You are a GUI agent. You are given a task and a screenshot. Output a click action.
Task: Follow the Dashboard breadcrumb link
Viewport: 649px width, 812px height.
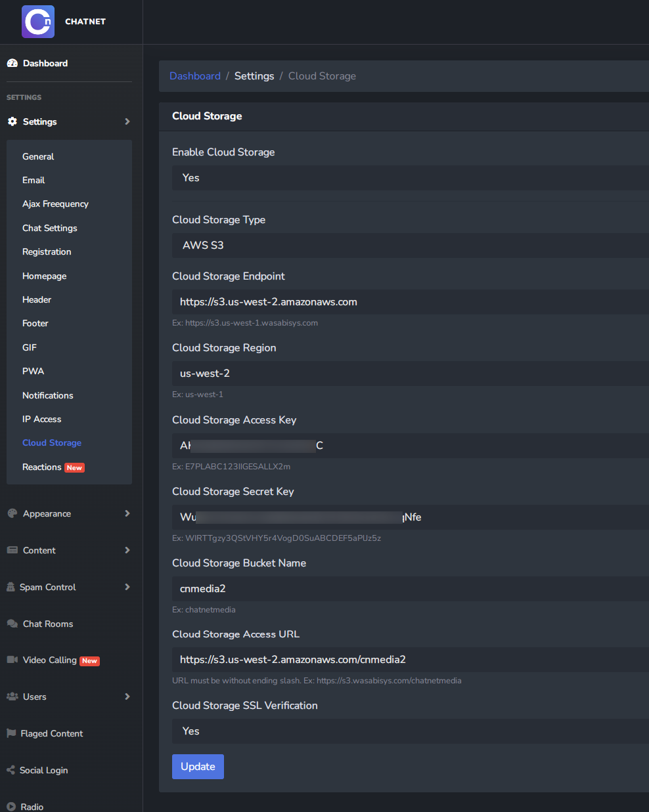(194, 76)
